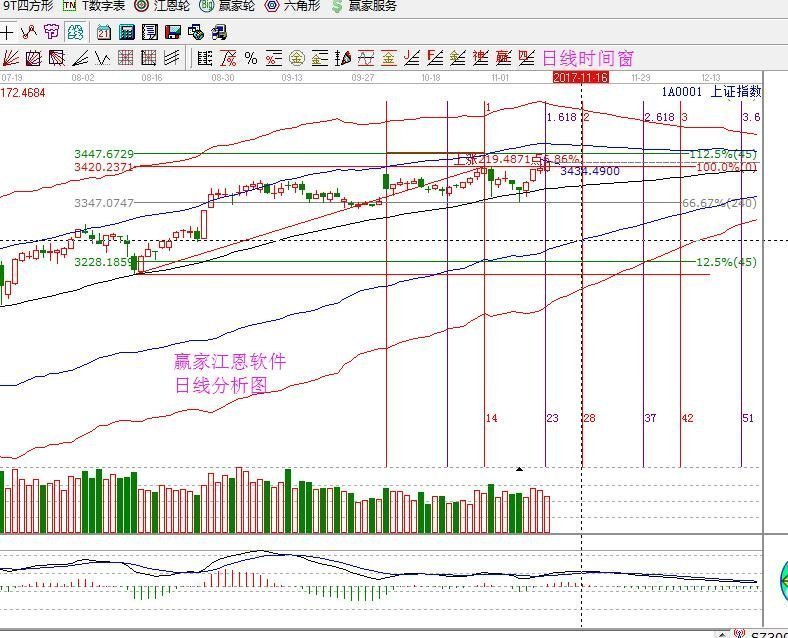Click the circled gold 金 icon
This screenshot has width=788, height=638.
(x=297, y=58)
